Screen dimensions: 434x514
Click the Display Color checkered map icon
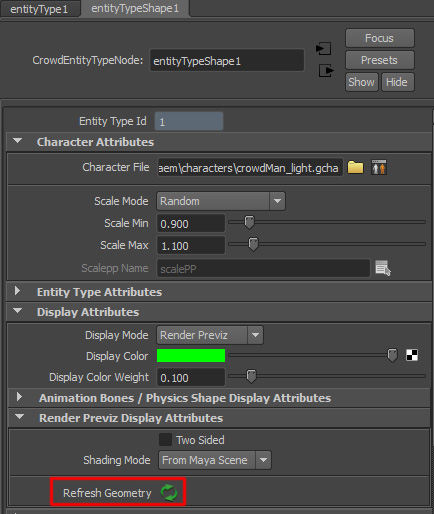[x=412, y=355]
